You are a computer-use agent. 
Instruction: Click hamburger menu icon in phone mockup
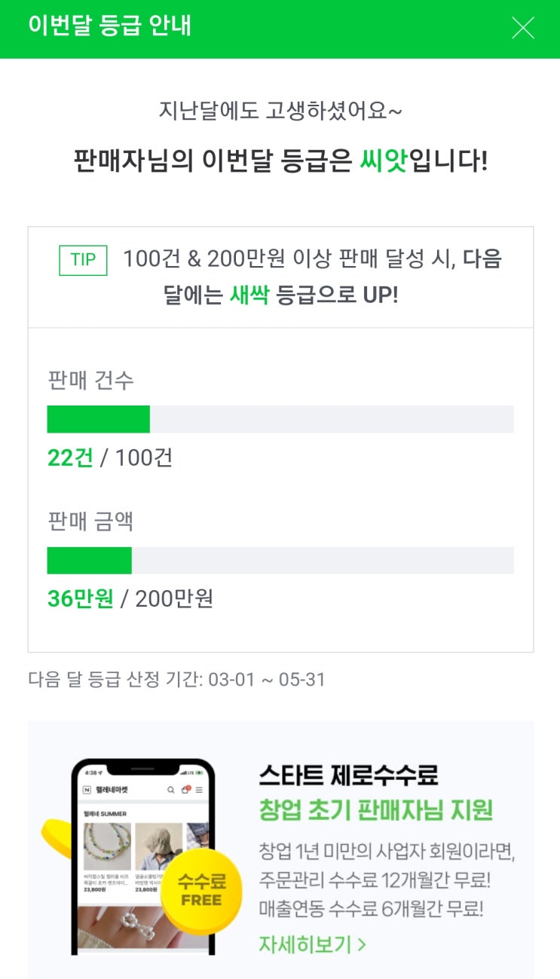(199, 790)
